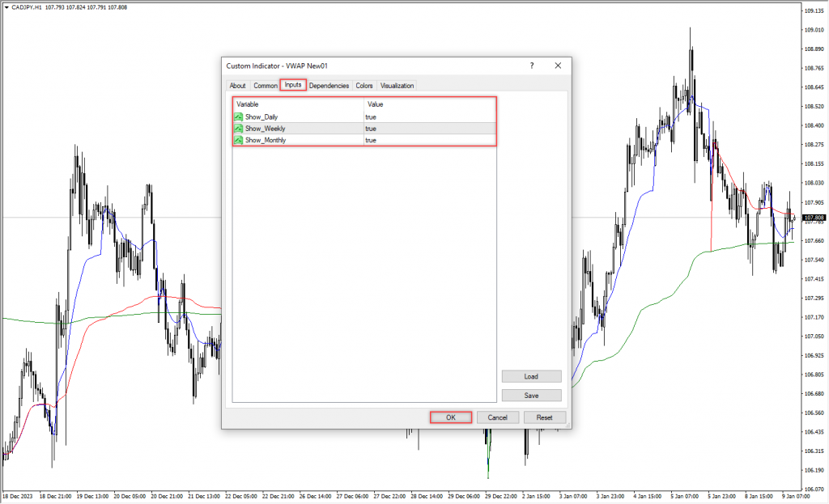Click the Cancel button
Screen dimensions: 829x504
pyautogui.click(x=498, y=417)
